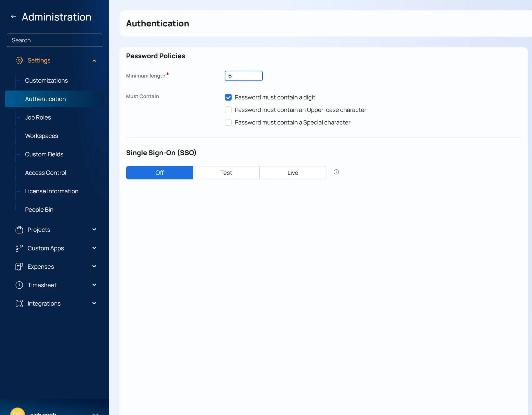The height and width of the screenshot is (415, 532).
Task: Click the Custom Apps menu label
Action: click(46, 248)
